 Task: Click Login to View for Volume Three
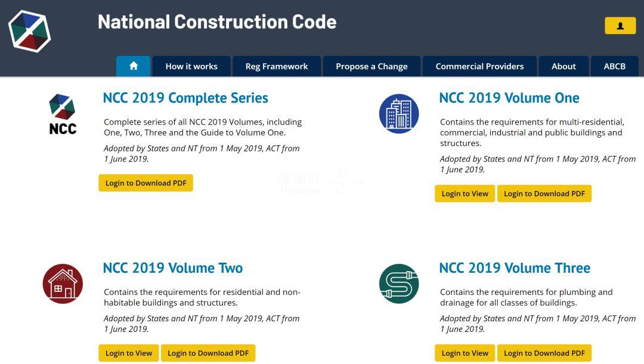pos(465,353)
